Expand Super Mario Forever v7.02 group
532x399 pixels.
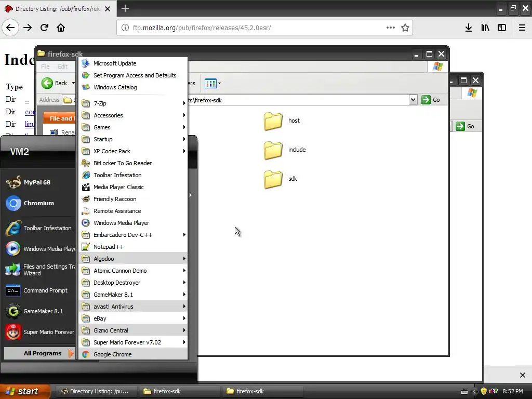click(x=133, y=342)
